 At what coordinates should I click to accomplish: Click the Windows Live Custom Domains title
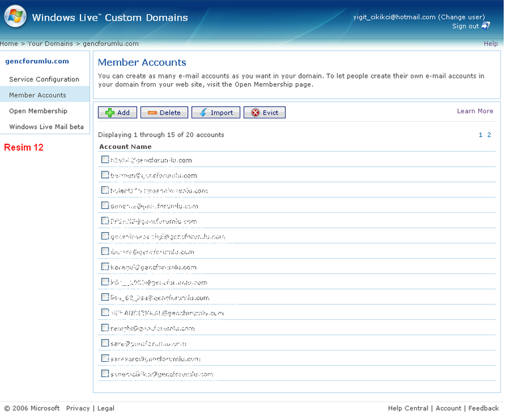tap(110, 17)
